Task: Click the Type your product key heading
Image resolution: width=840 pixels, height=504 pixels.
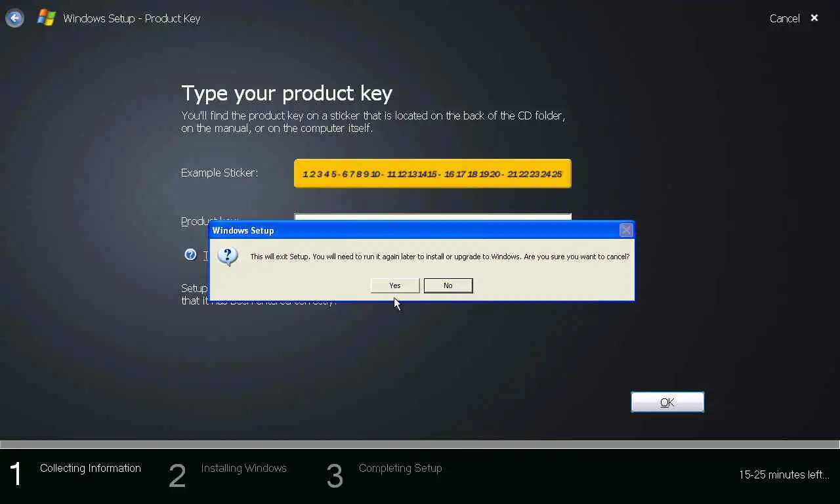Action: click(287, 93)
